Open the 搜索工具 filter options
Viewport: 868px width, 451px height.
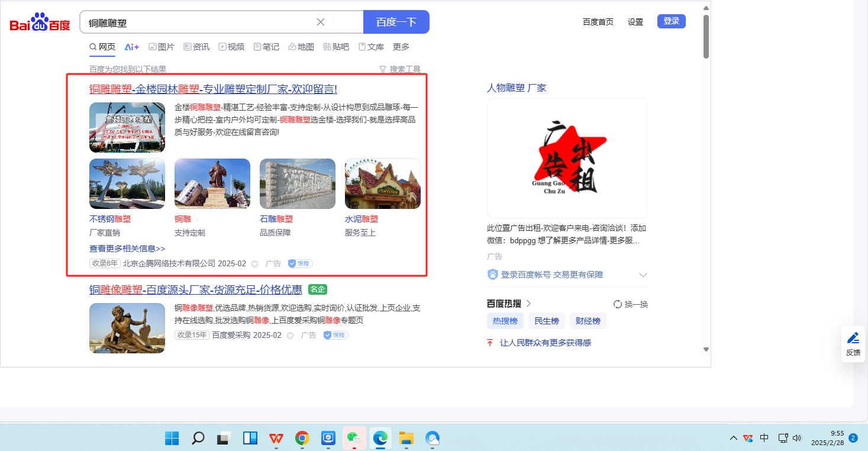400,69
